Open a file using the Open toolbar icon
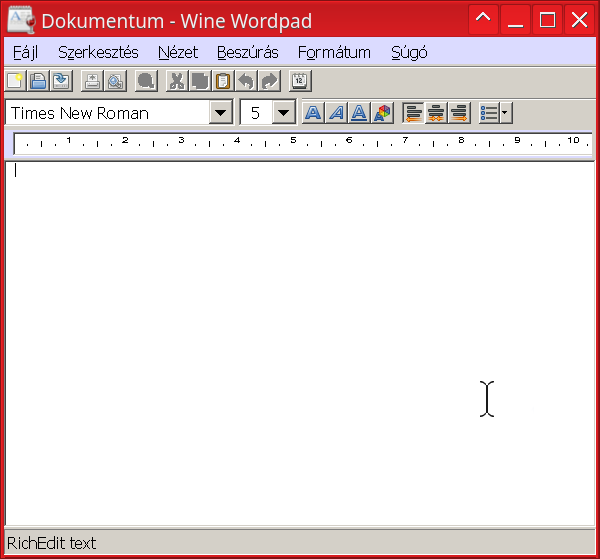 tap(38, 81)
